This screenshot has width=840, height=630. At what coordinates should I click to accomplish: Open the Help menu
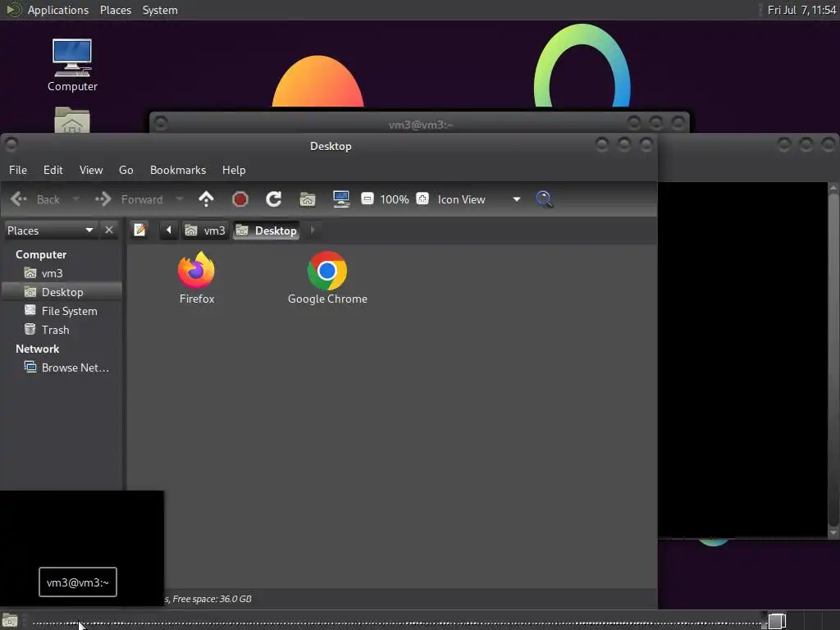234,170
